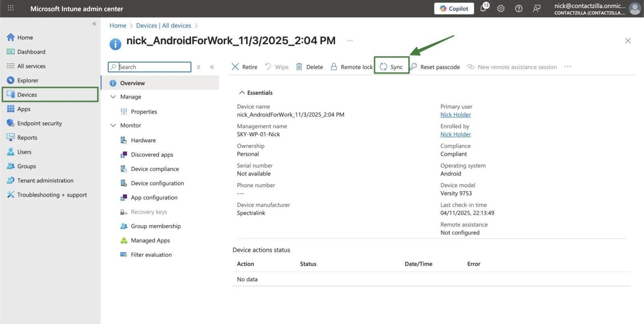Screen dimensions: 644x324
Task: Collapse the resource menu with double chevron
Action: coord(212,67)
